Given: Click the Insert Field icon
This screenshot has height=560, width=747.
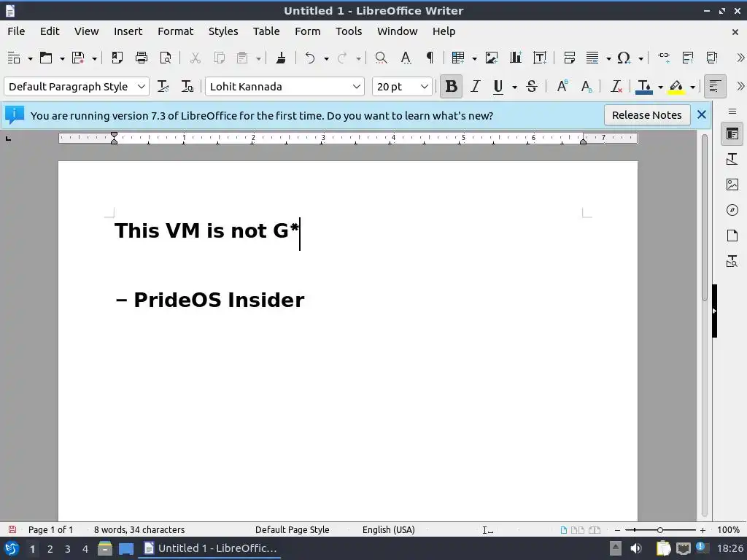Looking at the screenshot, I should point(592,58).
